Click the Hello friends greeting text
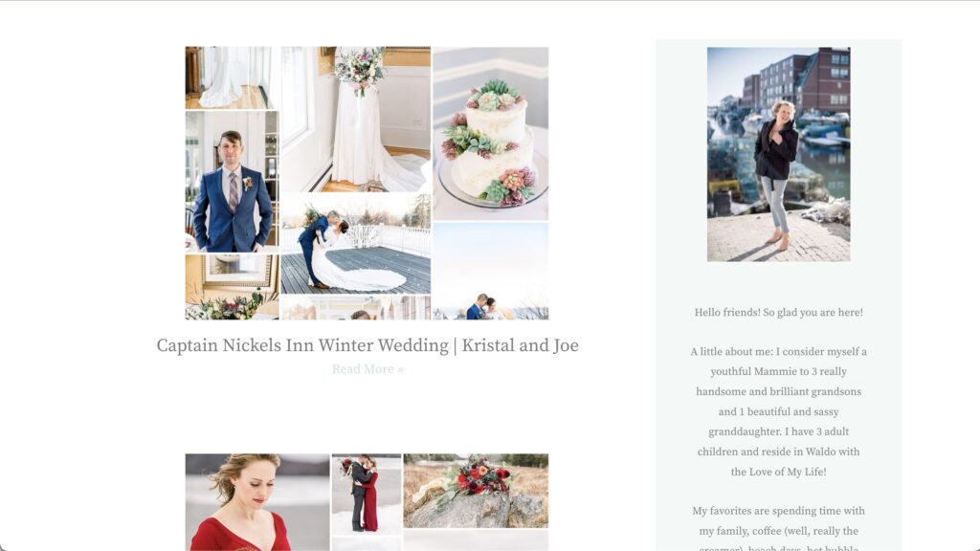The image size is (980, 551). [x=778, y=313]
